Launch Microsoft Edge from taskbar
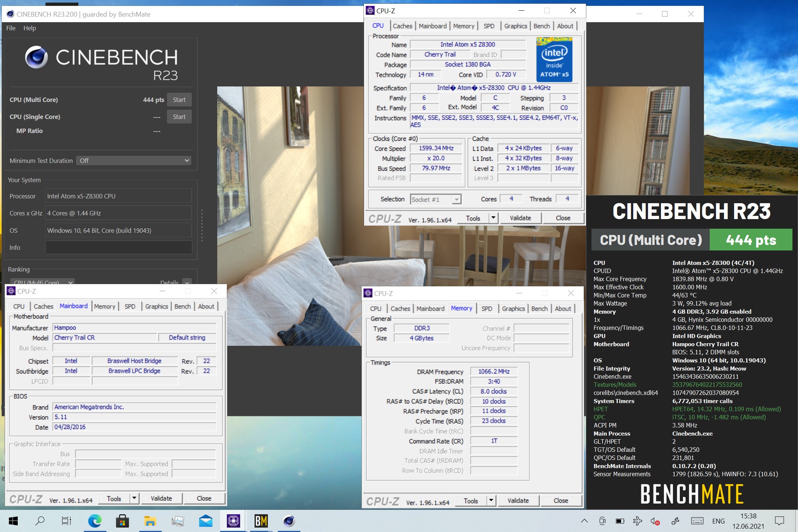 (x=95, y=521)
